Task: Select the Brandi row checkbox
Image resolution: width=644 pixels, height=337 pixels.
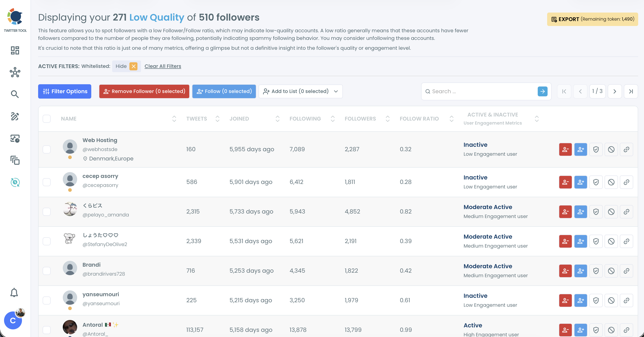Action: 46,271
